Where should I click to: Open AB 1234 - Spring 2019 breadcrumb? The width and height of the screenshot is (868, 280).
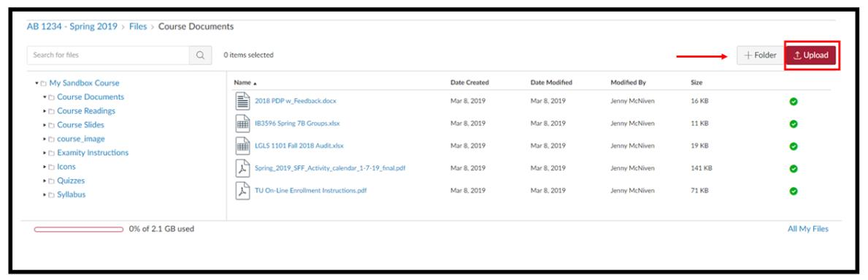pos(72,26)
